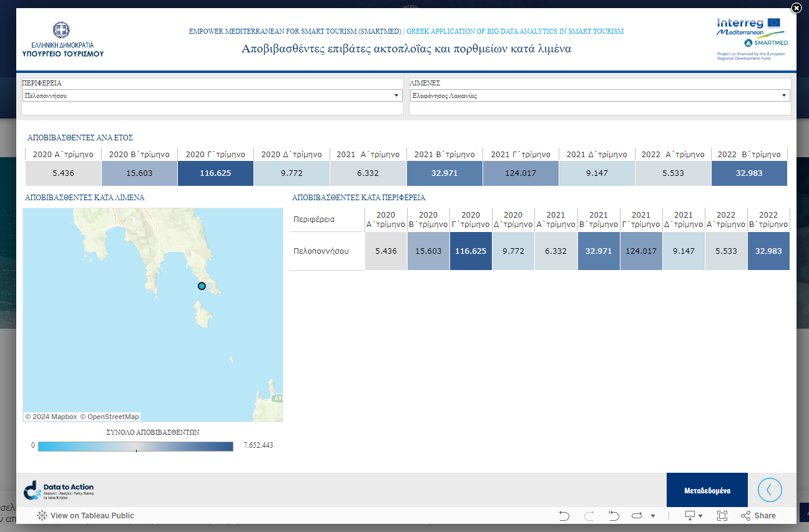Select the 9.147 cell in the yearly table

click(597, 173)
